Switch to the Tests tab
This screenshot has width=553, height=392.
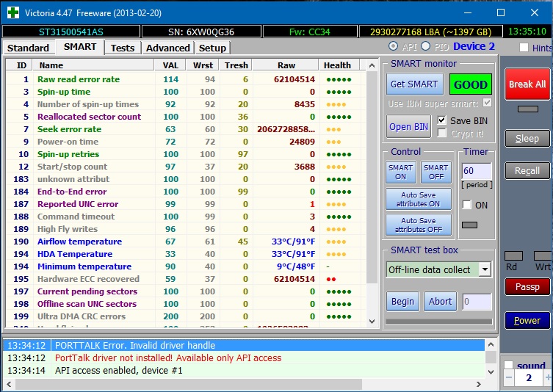tap(123, 48)
